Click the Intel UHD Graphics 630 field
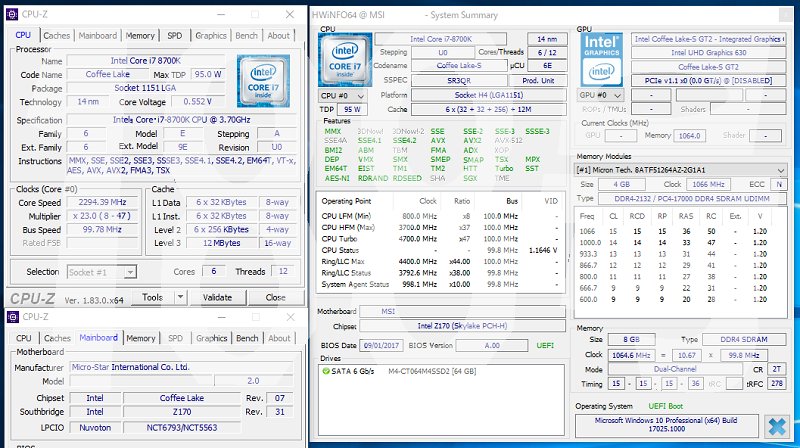This screenshot has height=448, width=800. pos(708,53)
